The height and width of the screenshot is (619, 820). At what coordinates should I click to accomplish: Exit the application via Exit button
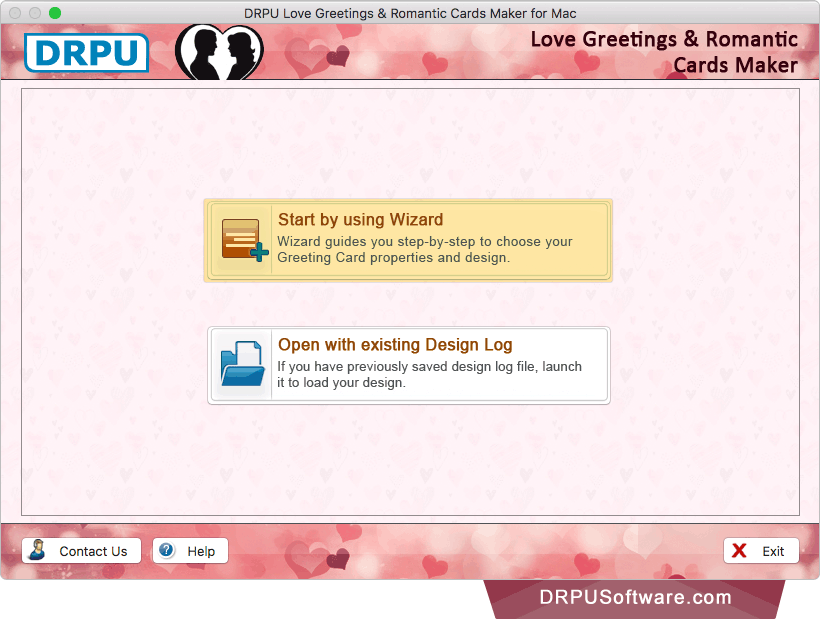[x=761, y=551]
